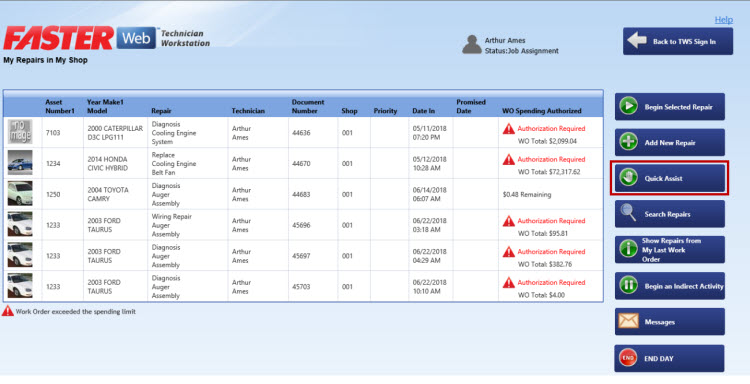The height and width of the screenshot is (384, 750).
Task: Open the Messages button label
Action: (659, 322)
